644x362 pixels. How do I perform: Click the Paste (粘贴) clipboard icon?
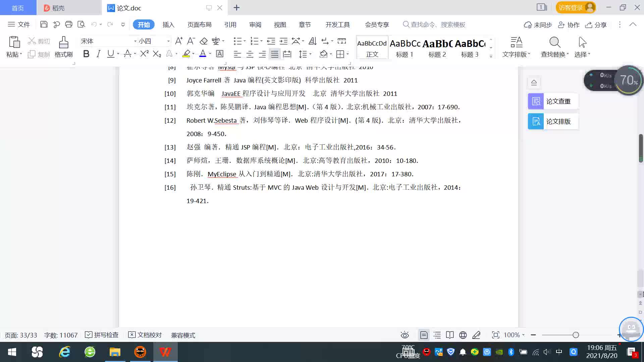pos(14,43)
